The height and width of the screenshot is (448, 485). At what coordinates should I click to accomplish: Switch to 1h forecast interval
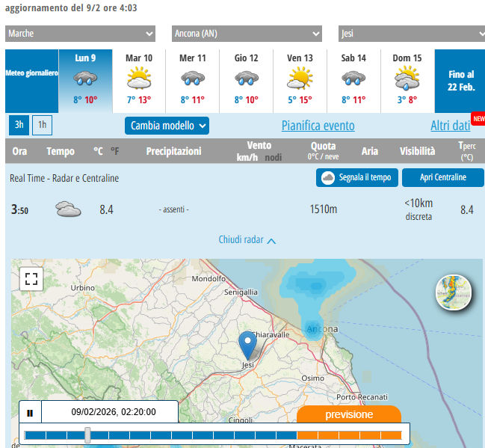pyautogui.click(x=42, y=125)
